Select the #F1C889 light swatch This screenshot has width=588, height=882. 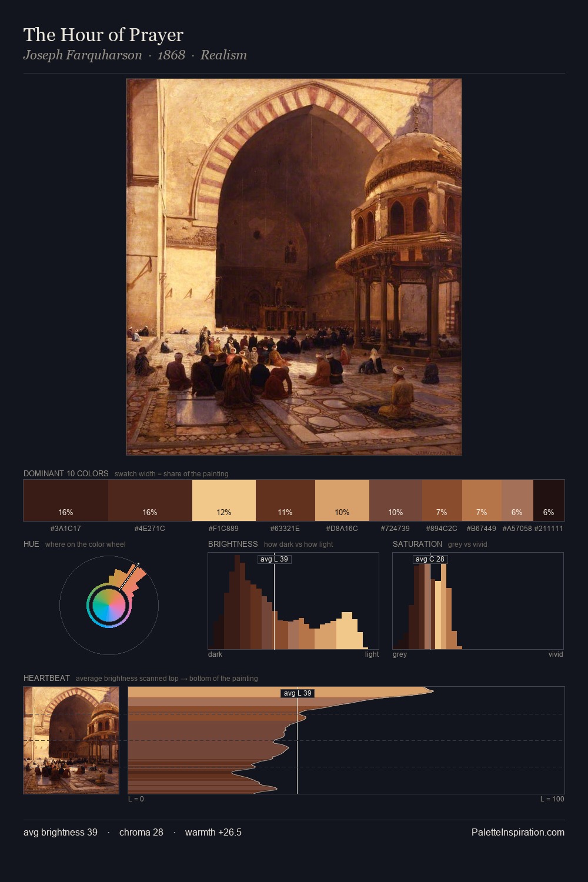click(x=224, y=500)
